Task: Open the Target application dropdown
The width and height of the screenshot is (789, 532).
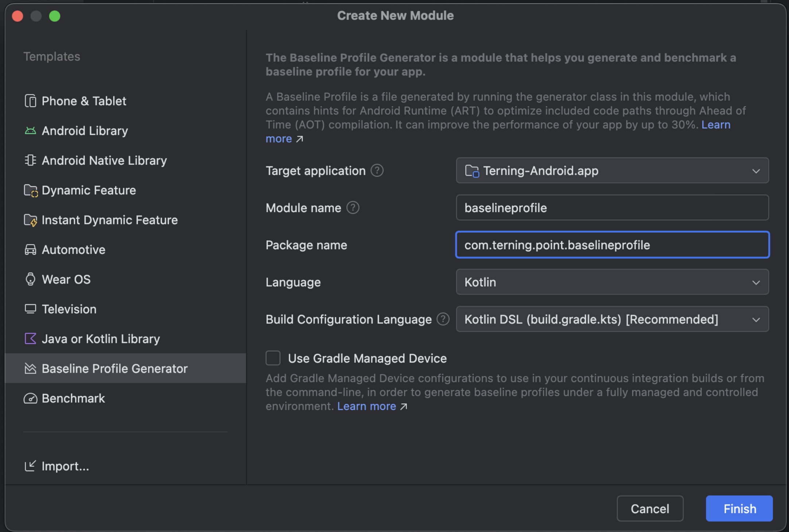Action: (612, 171)
